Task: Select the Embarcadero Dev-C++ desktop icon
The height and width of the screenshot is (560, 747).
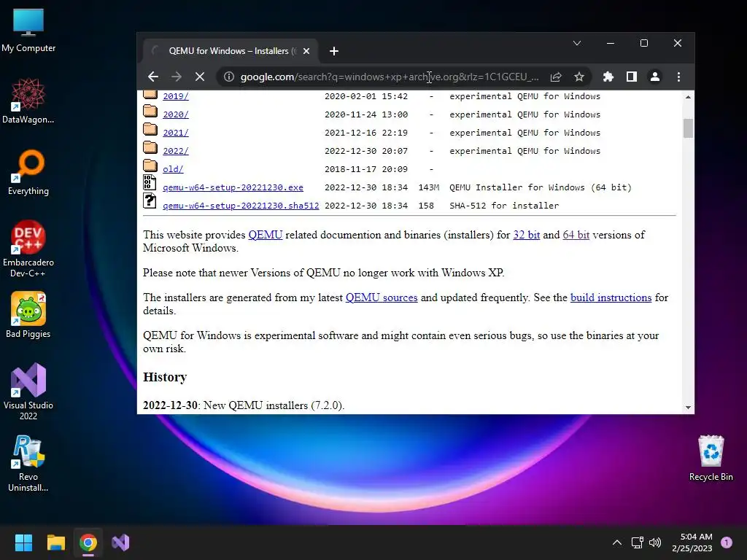Action: [28, 249]
